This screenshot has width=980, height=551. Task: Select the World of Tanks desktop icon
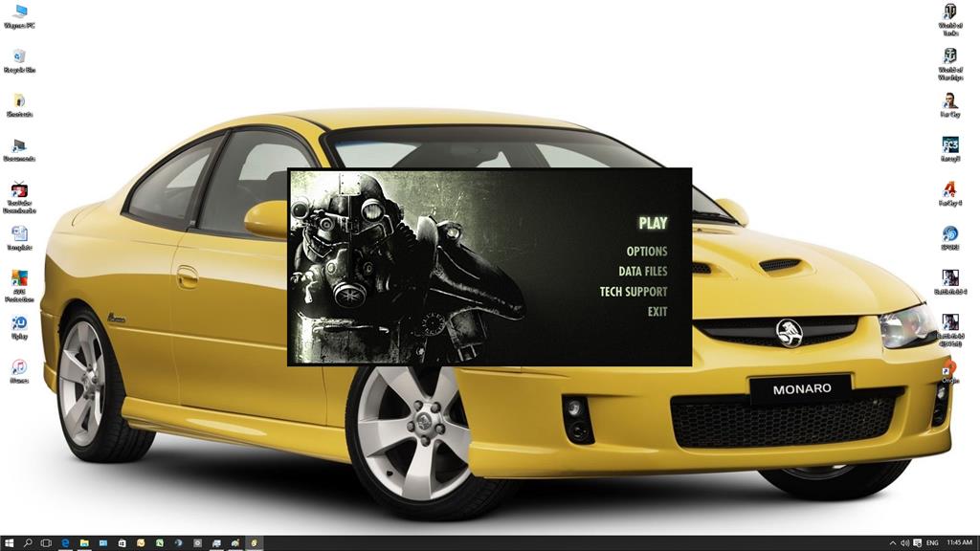[x=950, y=19]
